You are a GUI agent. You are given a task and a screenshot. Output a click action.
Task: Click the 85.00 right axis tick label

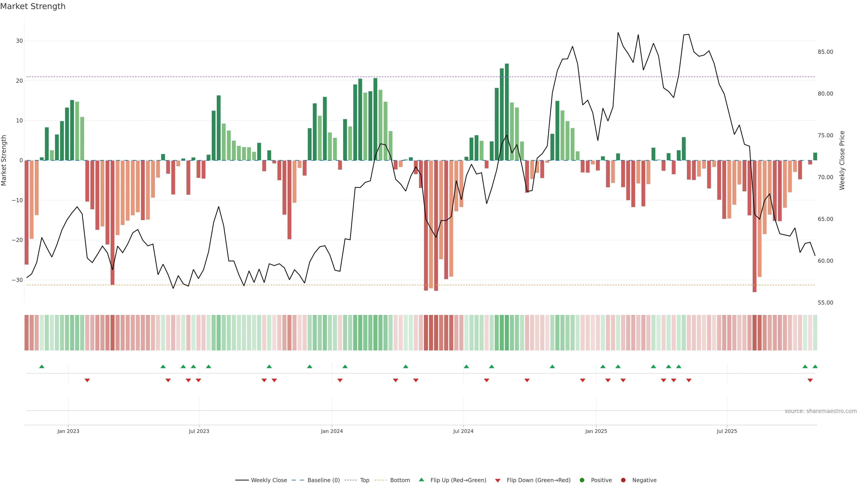click(x=825, y=52)
